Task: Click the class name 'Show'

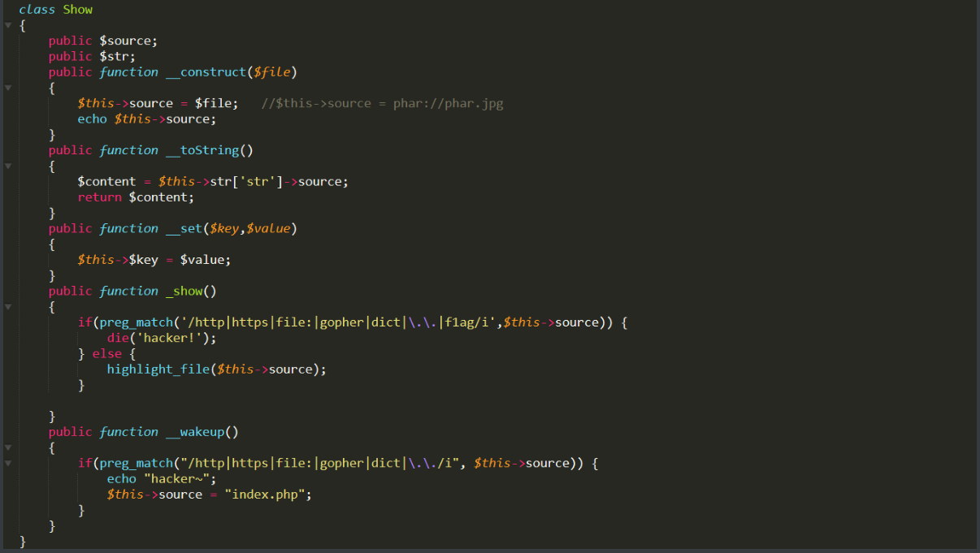Action: 78,10
